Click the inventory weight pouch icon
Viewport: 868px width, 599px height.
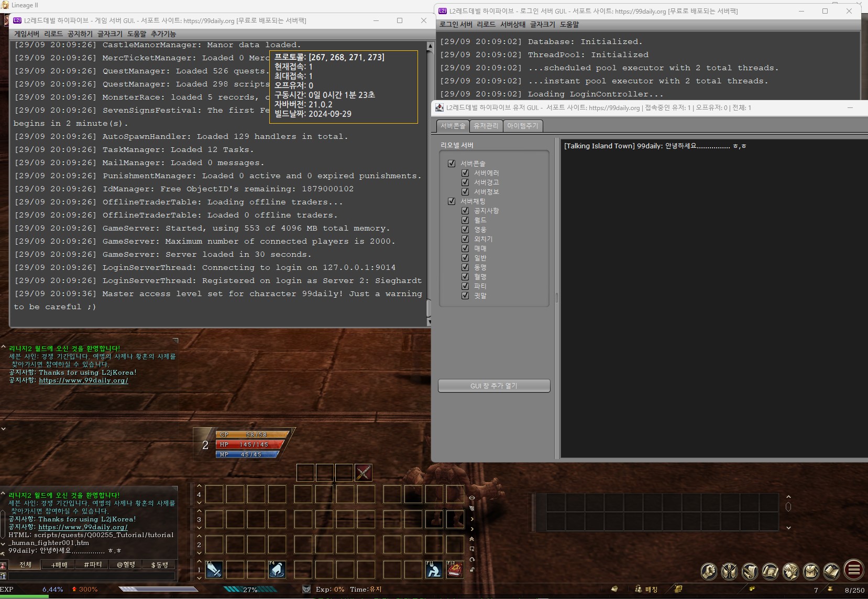click(830, 589)
